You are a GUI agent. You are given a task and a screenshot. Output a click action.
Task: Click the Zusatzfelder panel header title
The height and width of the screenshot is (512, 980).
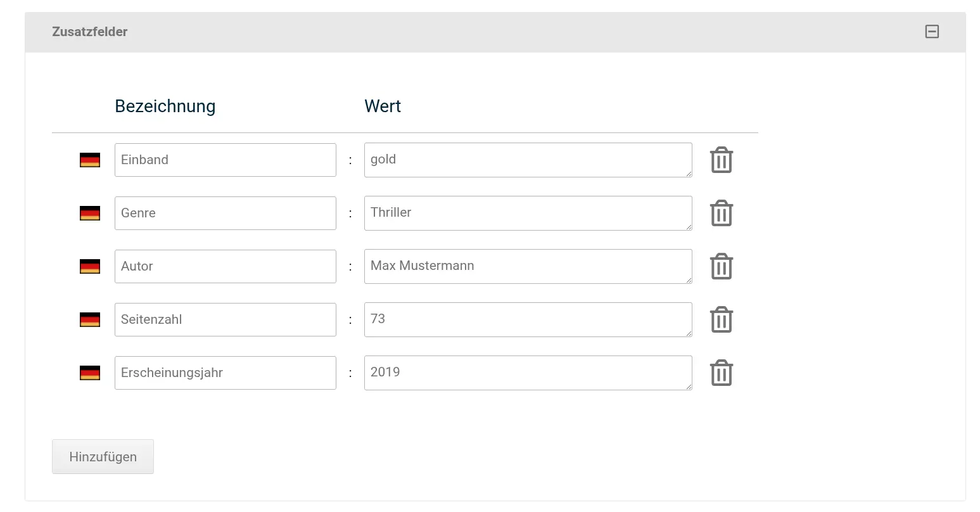point(90,32)
